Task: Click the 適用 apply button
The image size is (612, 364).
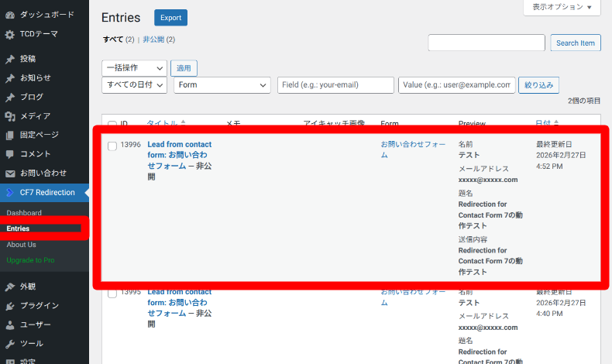Action: pos(184,68)
